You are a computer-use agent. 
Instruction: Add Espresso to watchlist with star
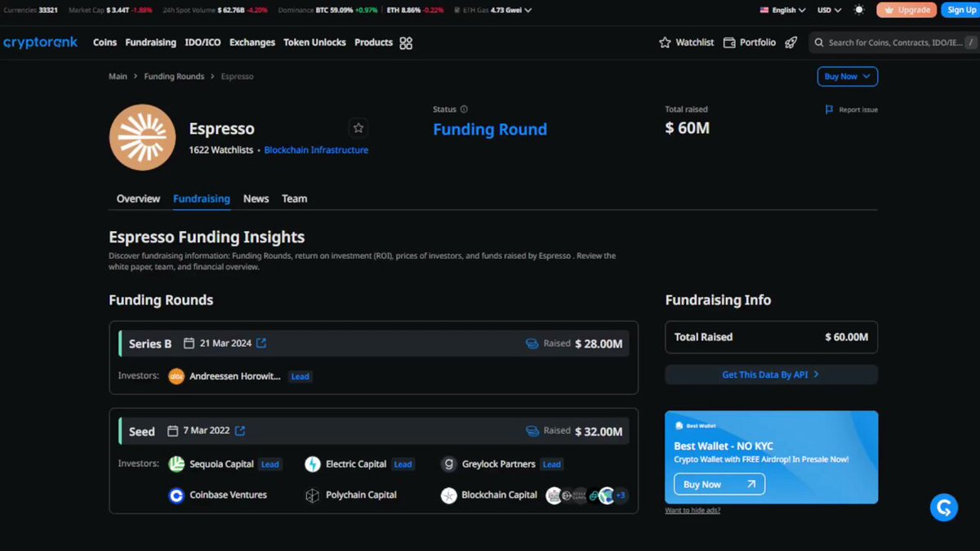358,128
